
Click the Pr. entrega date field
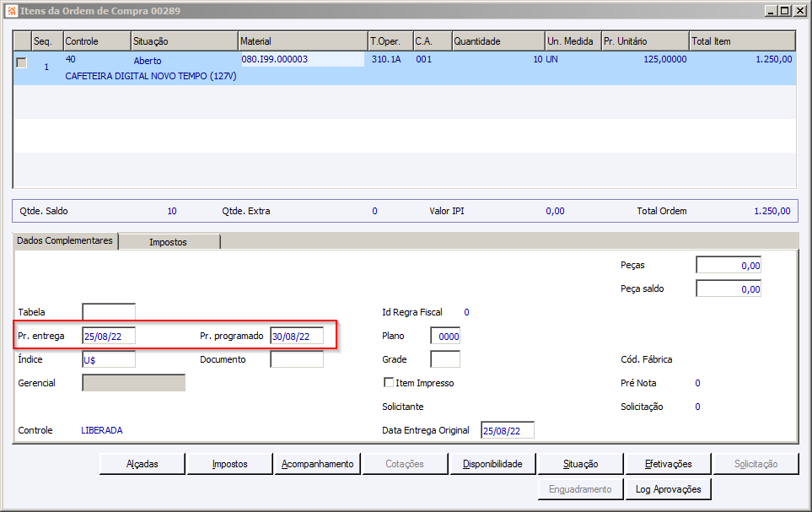109,336
